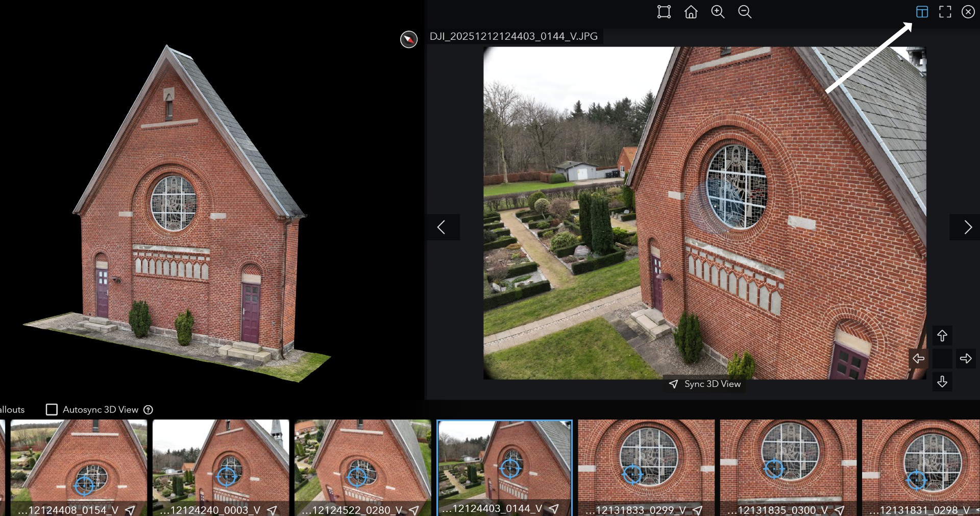Close the image viewer panel

click(x=968, y=12)
